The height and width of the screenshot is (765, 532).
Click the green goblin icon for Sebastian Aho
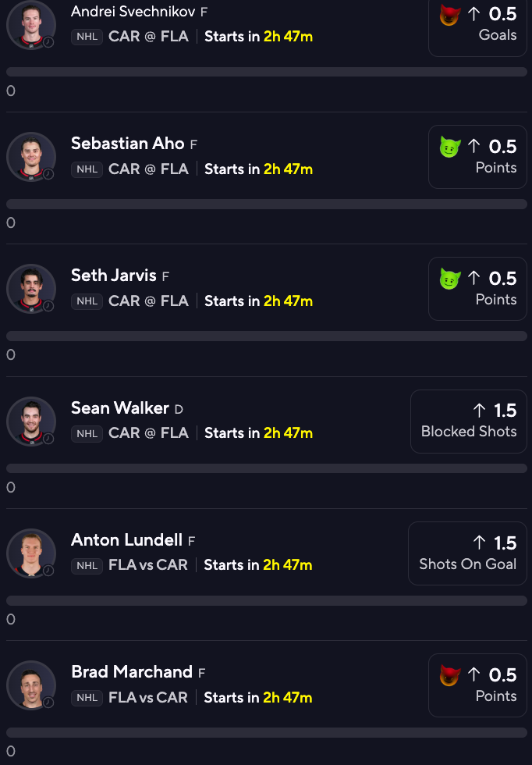[449, 147]
